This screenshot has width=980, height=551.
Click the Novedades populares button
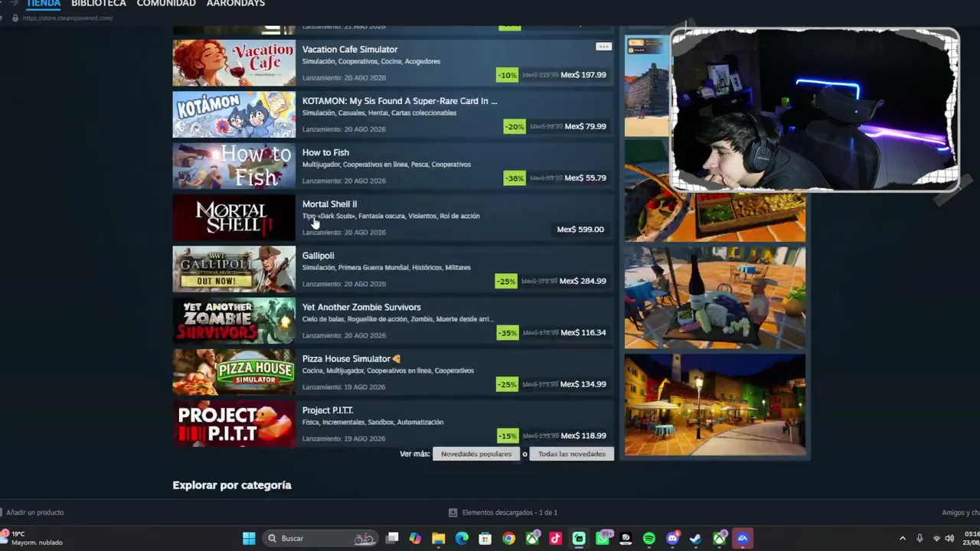(476, 454)
